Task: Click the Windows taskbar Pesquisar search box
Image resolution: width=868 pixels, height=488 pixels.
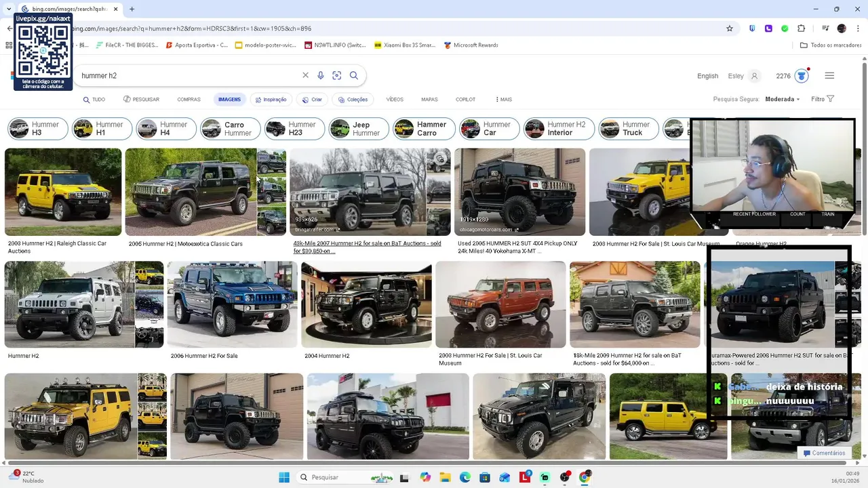Action: click(346, 477)
